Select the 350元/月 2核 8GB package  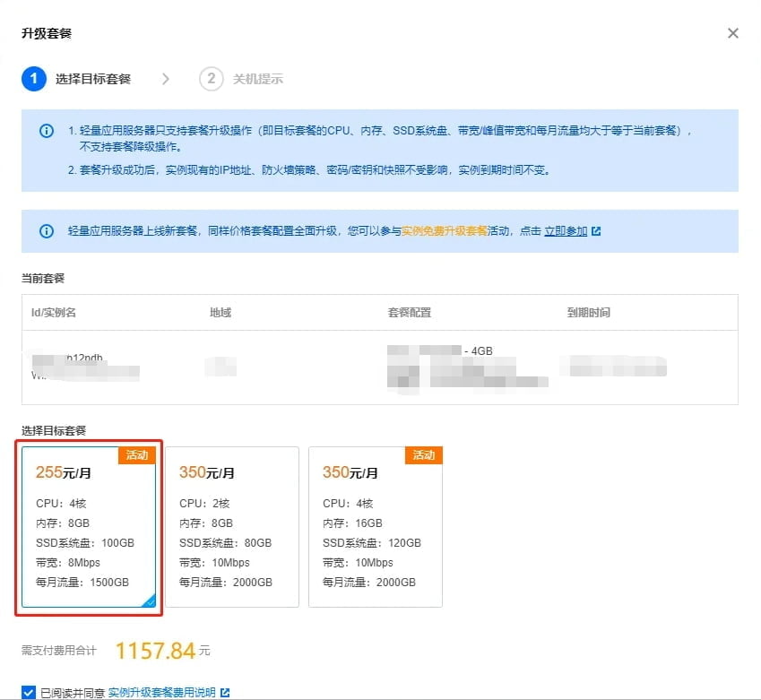pos(232,527)
